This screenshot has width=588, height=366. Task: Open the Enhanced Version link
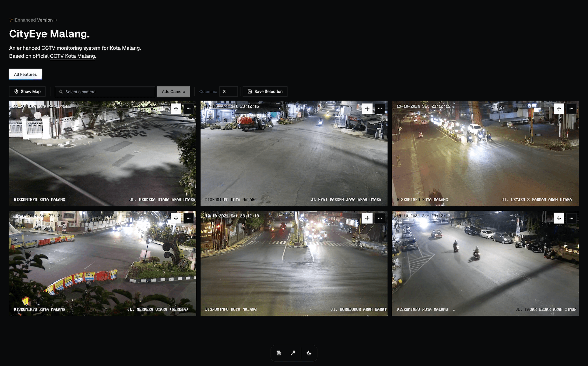[x=33, y=20]
